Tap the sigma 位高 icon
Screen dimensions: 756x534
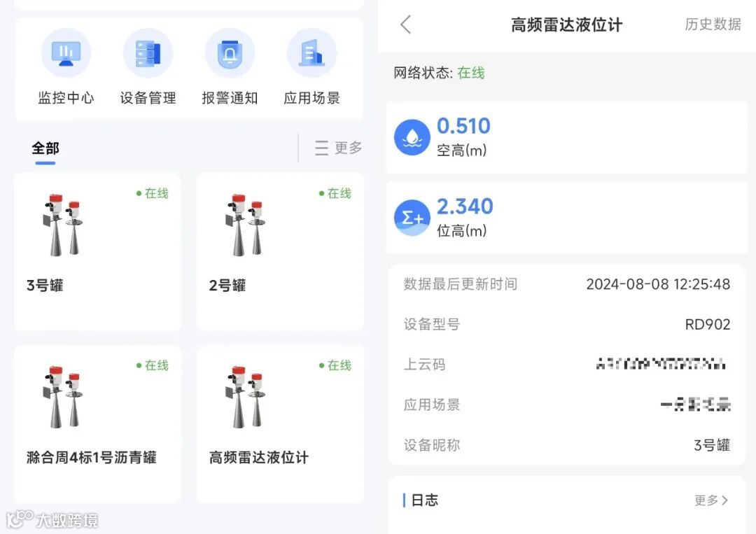412,218
